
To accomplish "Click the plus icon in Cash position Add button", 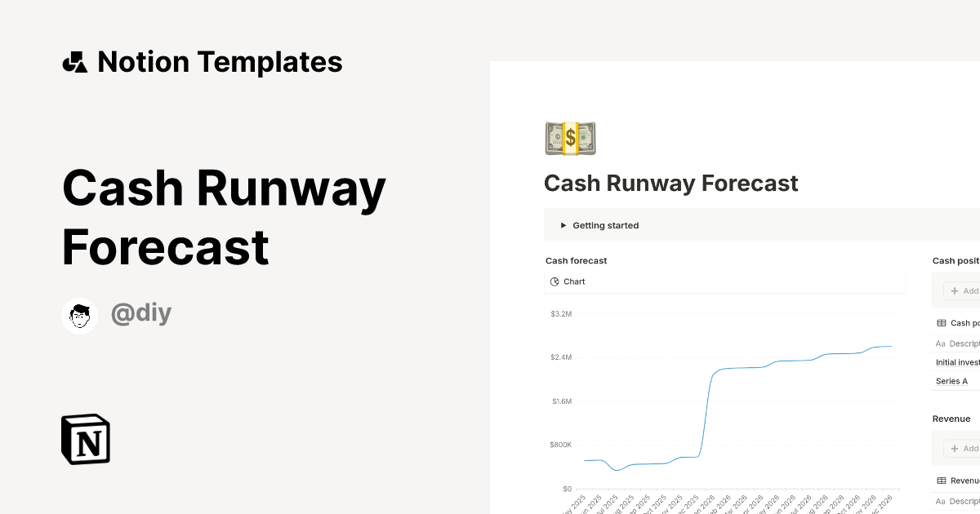I will tap(953, 290).
